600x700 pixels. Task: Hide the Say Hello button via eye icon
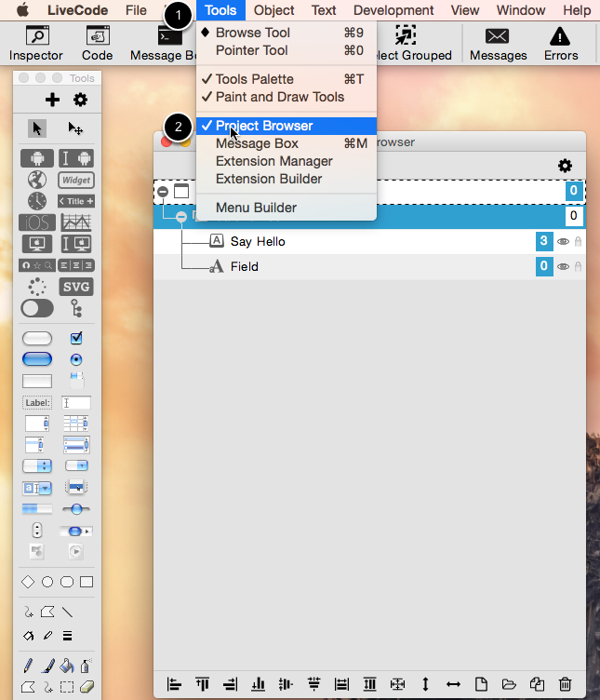[x=563, y=241]
